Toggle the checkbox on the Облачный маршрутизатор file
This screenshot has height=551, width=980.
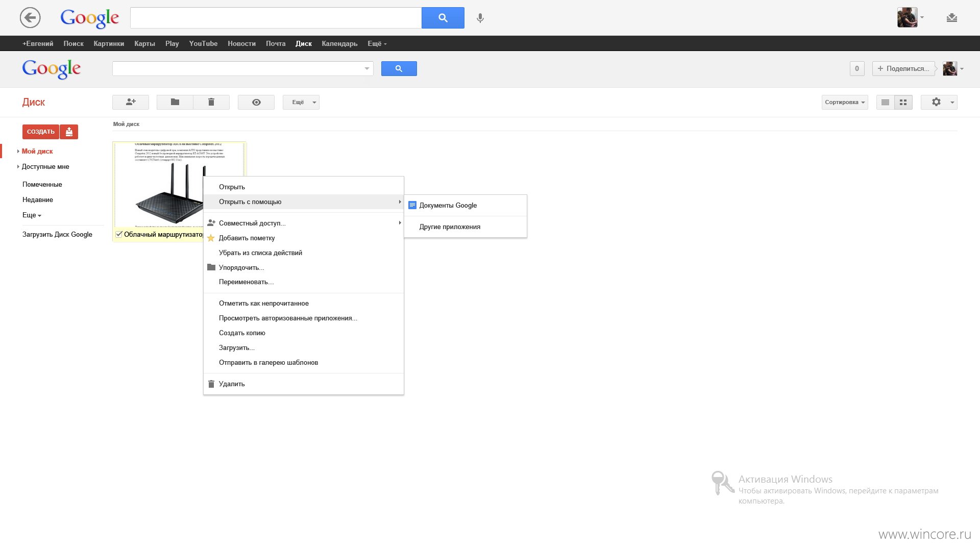pyautogui.click(x=119, y=234)
